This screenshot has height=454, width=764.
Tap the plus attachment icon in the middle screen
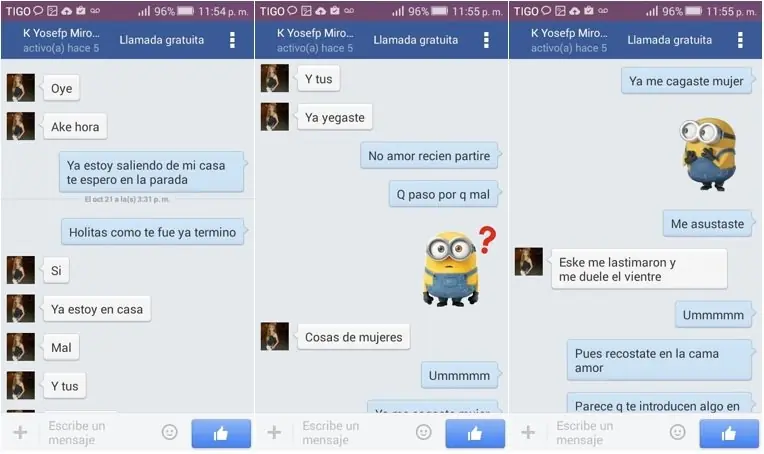coord(274,432)
